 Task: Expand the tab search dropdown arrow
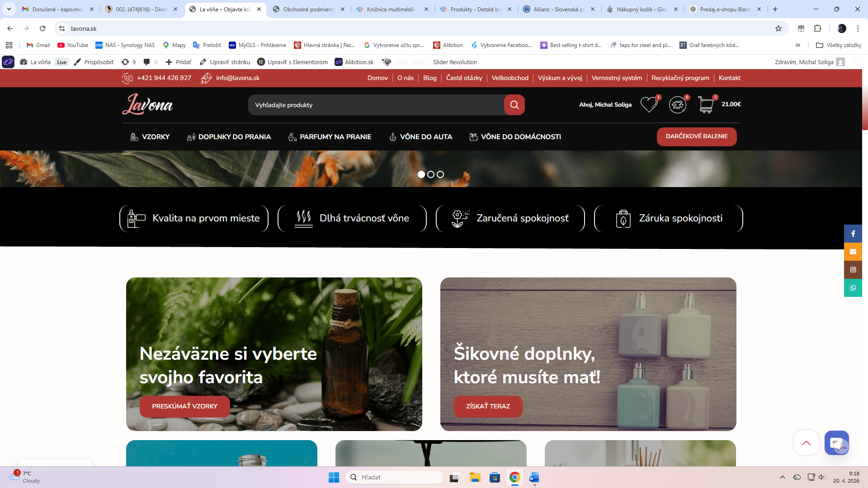(9, 9)
